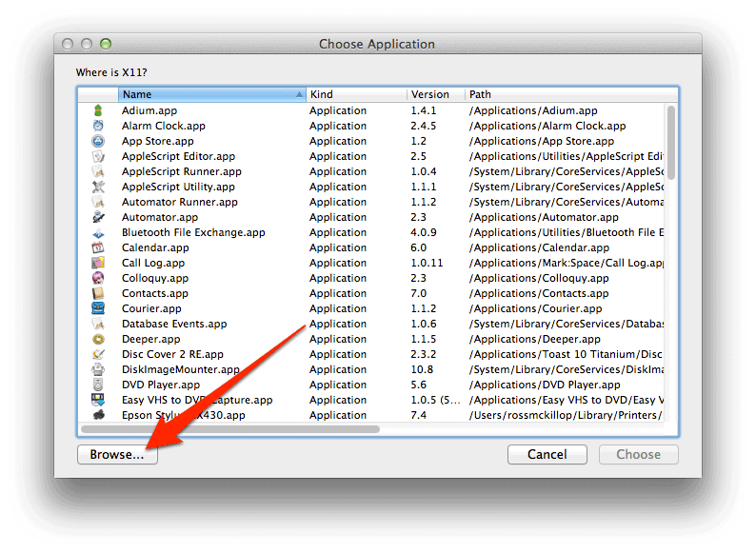Click the Bluetooth File Exchange icon

98,232
